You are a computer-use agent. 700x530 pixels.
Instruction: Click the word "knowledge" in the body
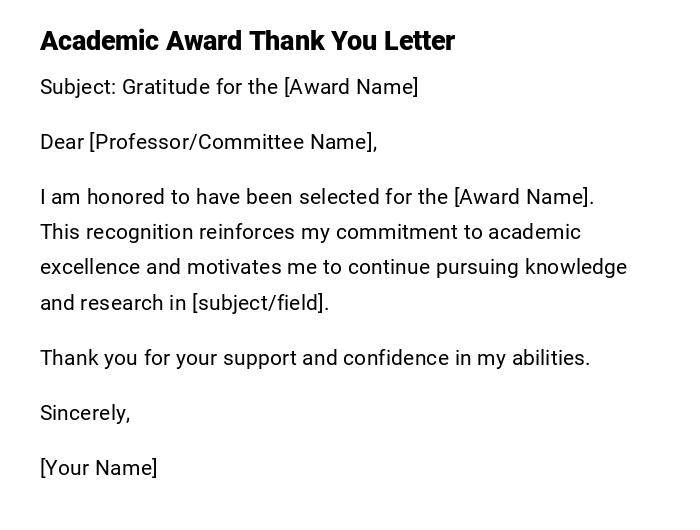click(576, 267)
